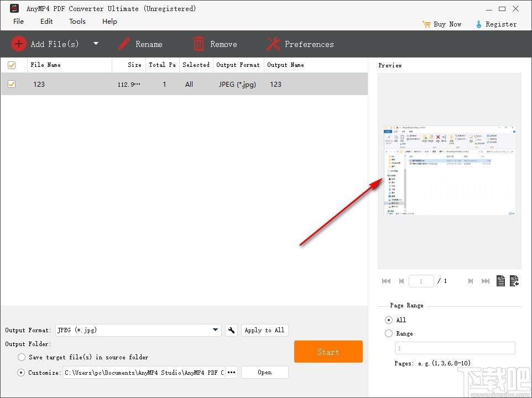The image size is (532, 398).
Task: Open the Help menu
Action: (x=109, y=22)
